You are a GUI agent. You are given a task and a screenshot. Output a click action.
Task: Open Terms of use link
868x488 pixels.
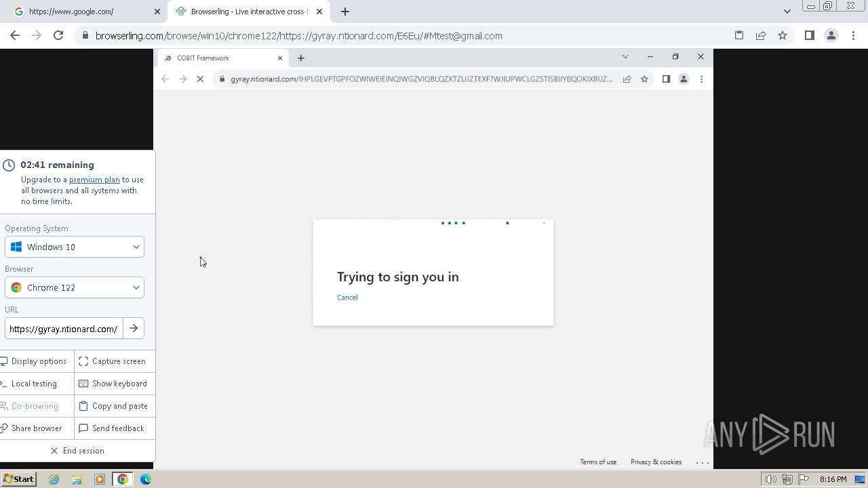[x=598, y=462]
